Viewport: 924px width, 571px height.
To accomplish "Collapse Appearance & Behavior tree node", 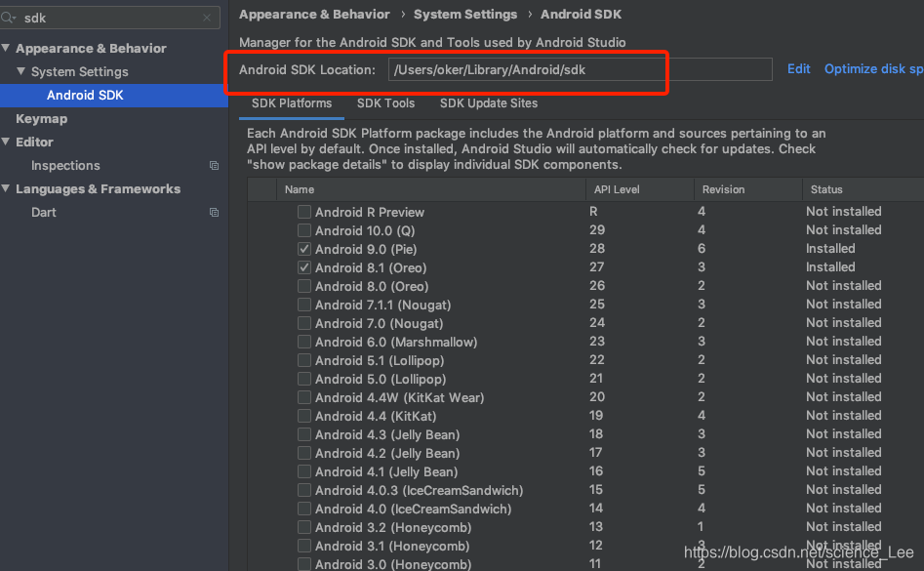I will 6,48.
